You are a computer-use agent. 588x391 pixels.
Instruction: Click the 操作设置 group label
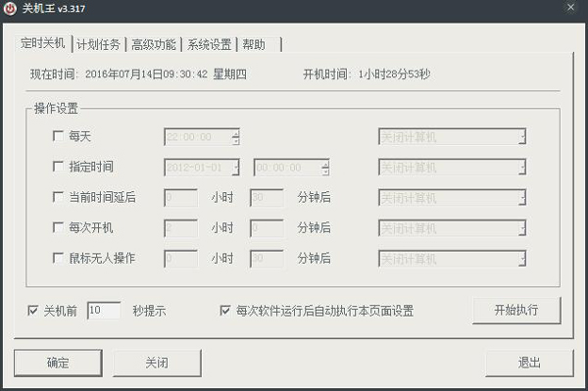56,109
